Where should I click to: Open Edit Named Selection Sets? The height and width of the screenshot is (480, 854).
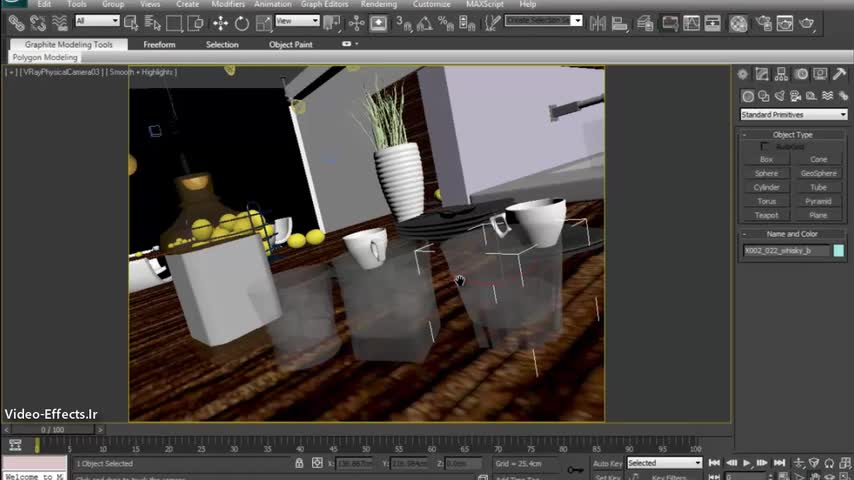click(492, 23)
